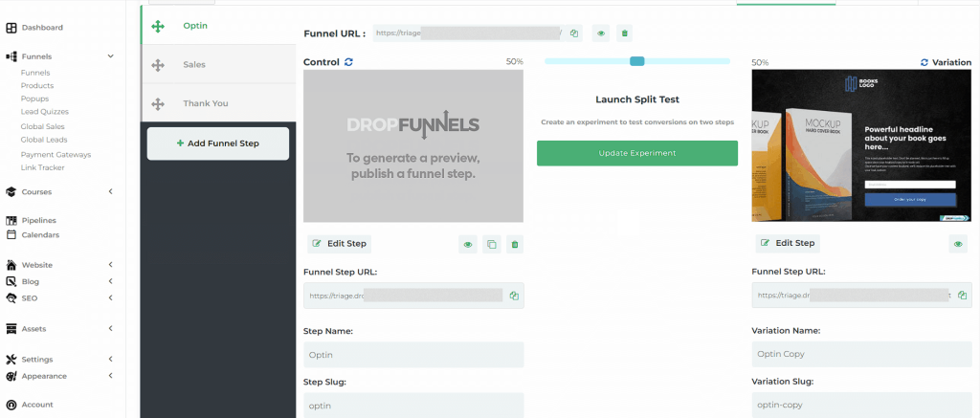Select the Sales funnel step tab
Screen dimensions: 980x418
(219, 64)
